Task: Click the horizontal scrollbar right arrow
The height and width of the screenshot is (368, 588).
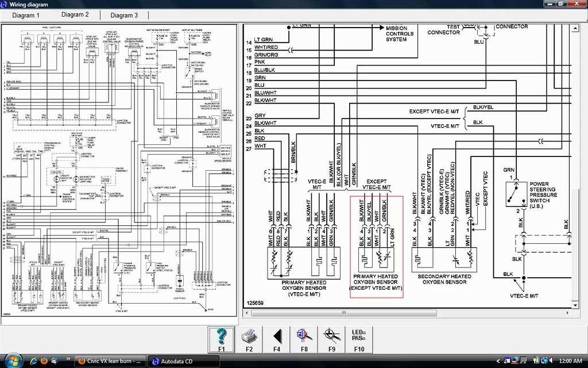Action: pos(567,313)
